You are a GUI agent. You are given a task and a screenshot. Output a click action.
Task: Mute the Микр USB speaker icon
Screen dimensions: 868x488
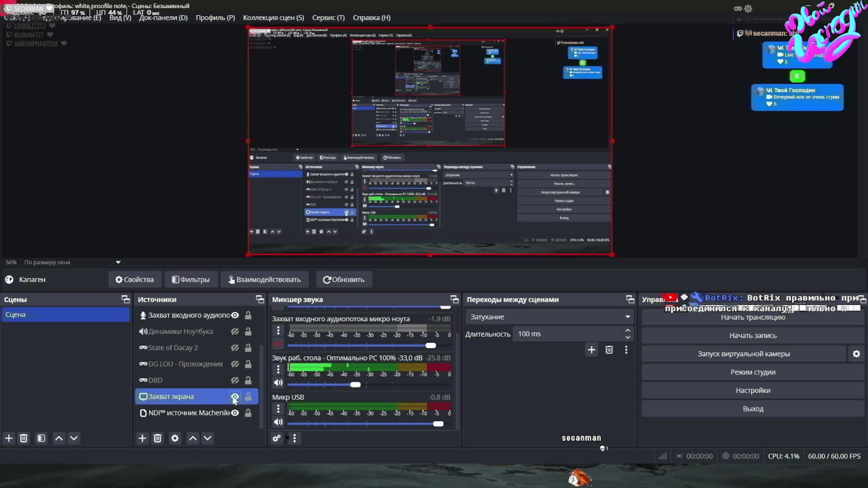pyautogui.click(x=278, y=422)
